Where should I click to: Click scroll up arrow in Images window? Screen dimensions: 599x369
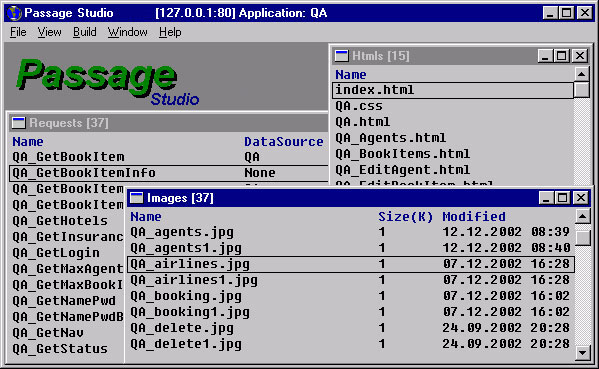click(583, 217)
